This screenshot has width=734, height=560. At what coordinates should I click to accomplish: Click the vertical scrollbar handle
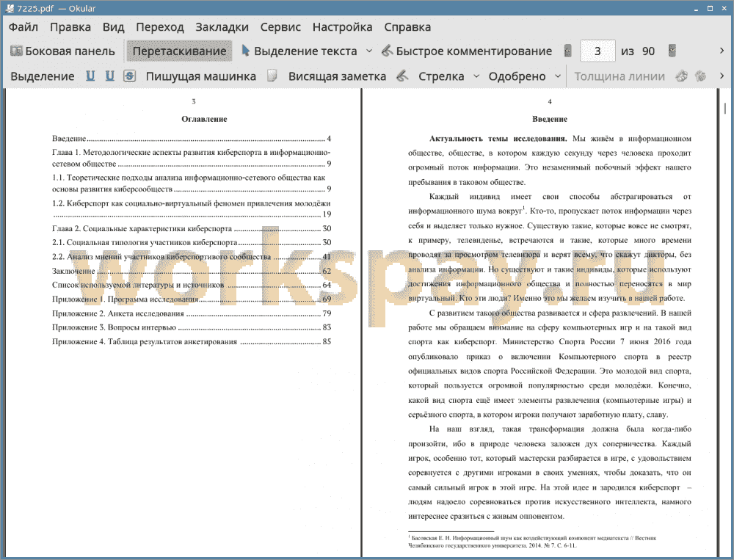tap(725, 108)
